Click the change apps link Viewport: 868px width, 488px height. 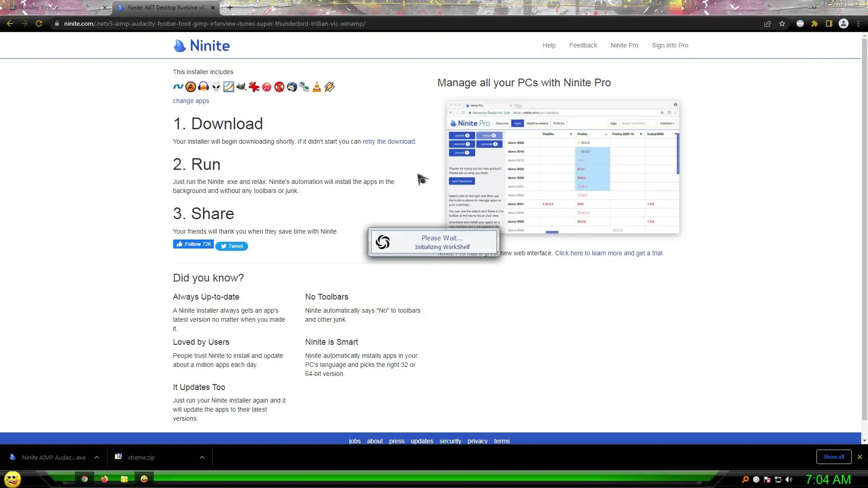point(191,101)
